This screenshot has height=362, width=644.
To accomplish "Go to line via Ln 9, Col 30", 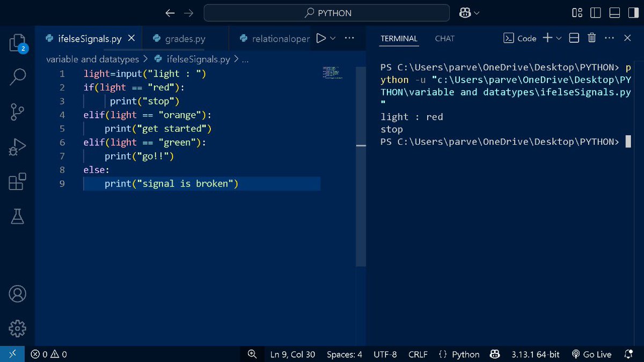I will pos(292,354).
